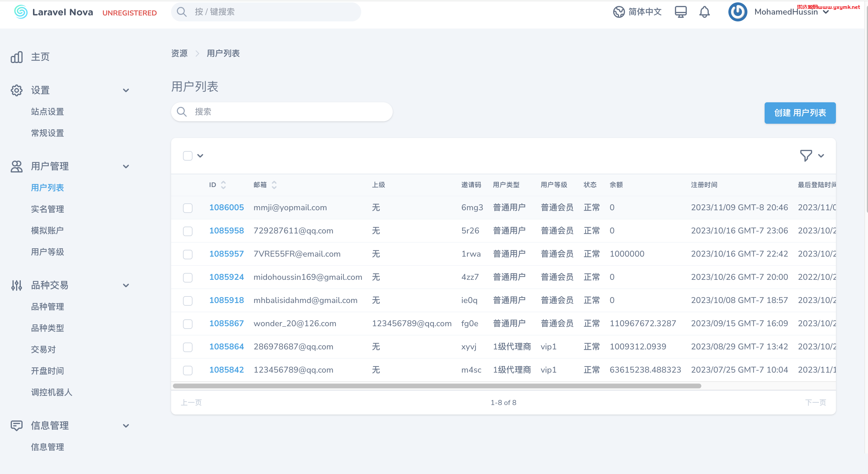The height and width of the screenshot is (474, 868).
Task: Collapse the 品种交易 section chevron
Action: 126,285
